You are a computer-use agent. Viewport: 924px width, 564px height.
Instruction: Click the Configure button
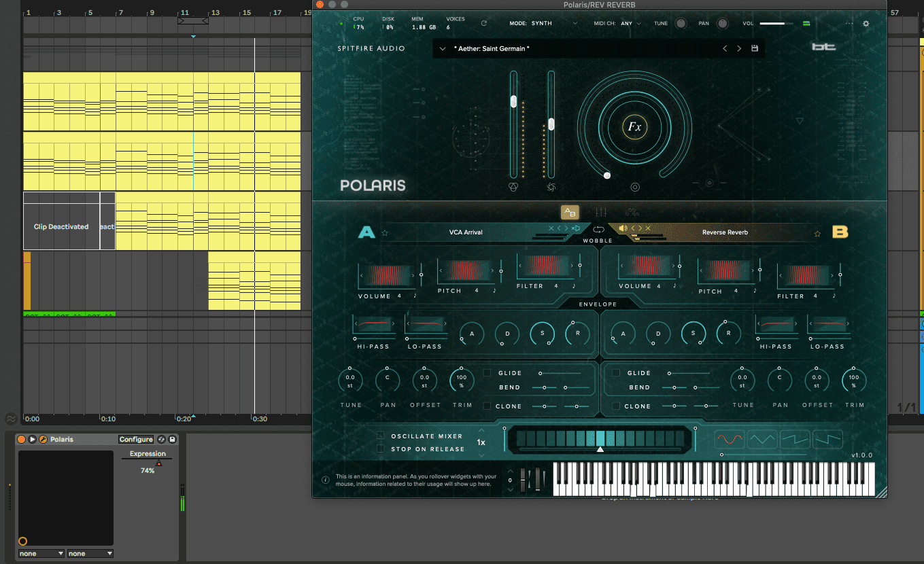[136, 440]
